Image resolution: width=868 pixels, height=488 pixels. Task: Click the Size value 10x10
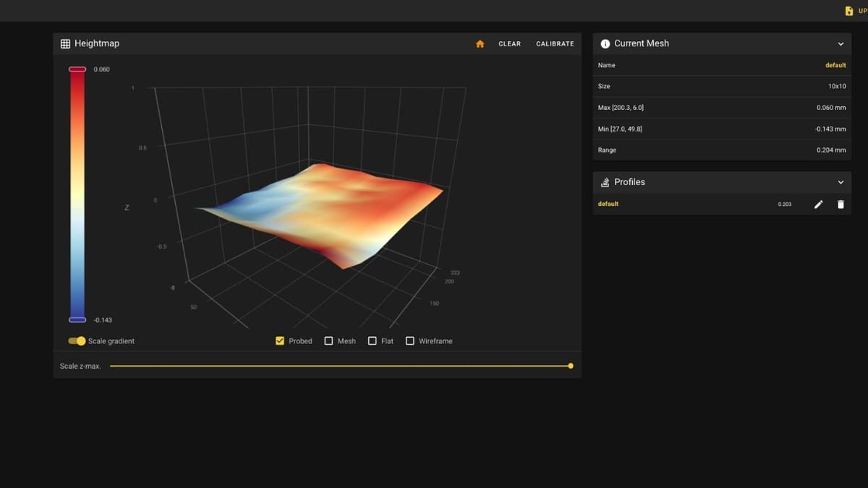click(x=837, y=86)
